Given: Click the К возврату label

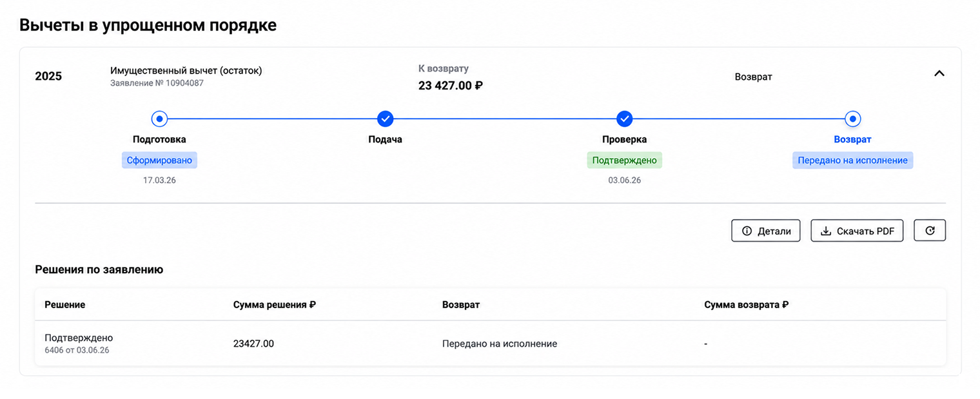Looking at the screenshot, I should click(444, 68).
